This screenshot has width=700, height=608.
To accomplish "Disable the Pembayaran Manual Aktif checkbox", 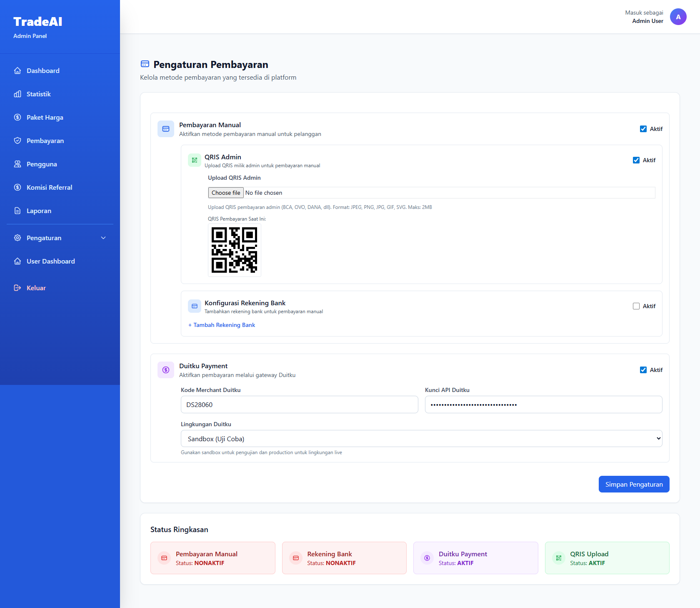I will coord(643,129).
